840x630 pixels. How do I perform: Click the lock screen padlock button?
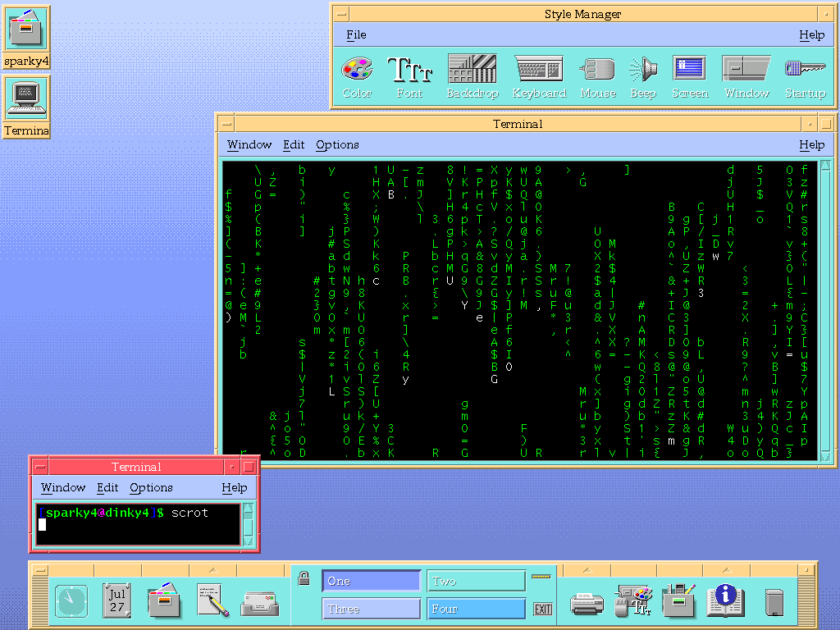304,578
